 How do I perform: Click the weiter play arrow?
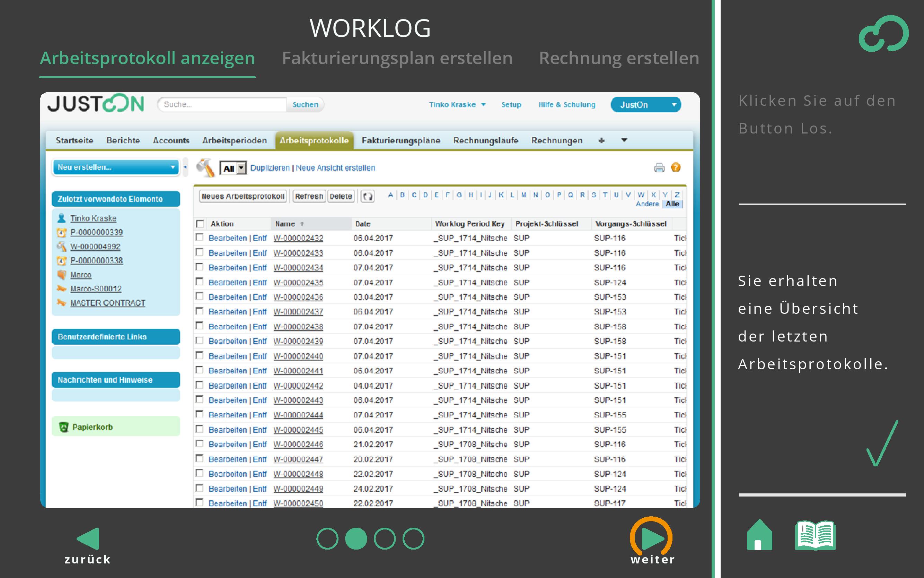pyautogui.click(x=652, y=538)
